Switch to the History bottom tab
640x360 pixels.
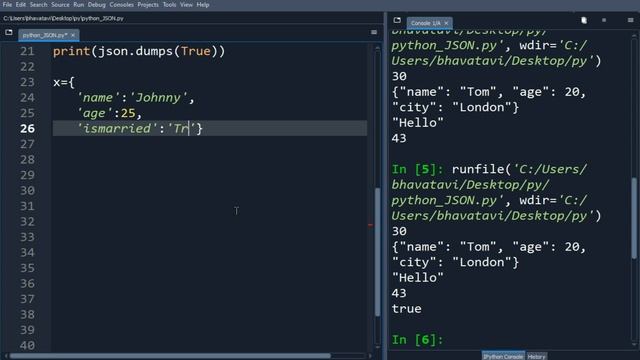tap(536, 356)
